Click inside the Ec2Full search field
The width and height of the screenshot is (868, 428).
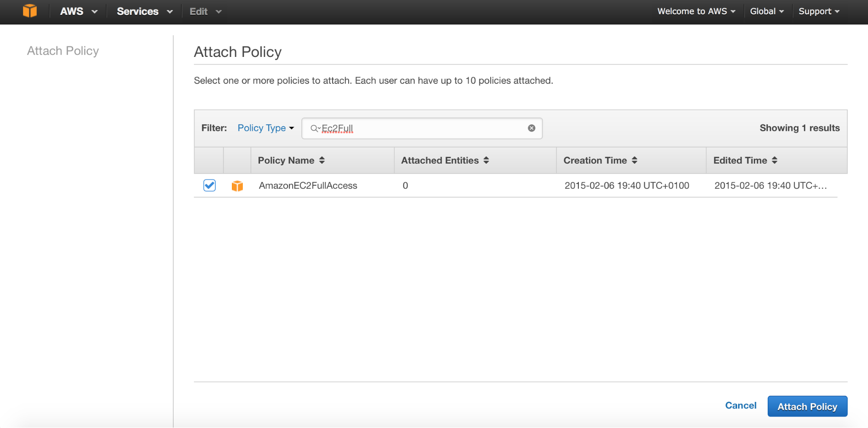422,128
